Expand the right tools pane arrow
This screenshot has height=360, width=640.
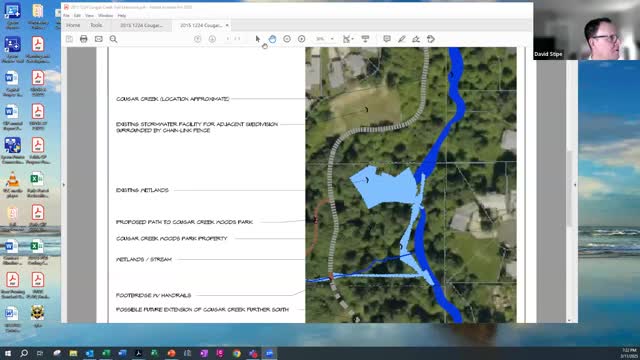[575, 185]
